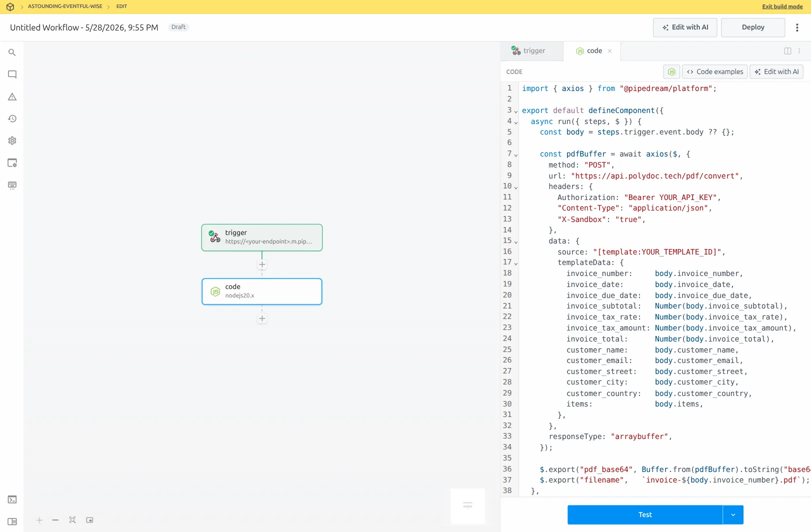Open the chat messages sidebar icon
Screen dimensions: 811x532
[12, 74]
